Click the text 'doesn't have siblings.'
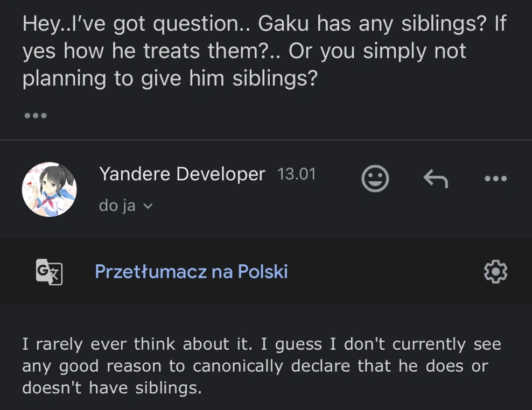 111,388
